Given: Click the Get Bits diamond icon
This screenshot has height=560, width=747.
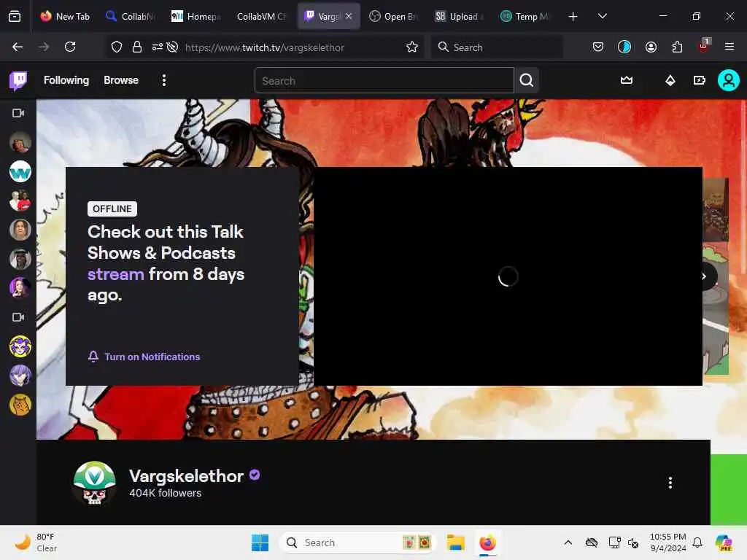Looking at the screenshot, I should click(670, 80).
